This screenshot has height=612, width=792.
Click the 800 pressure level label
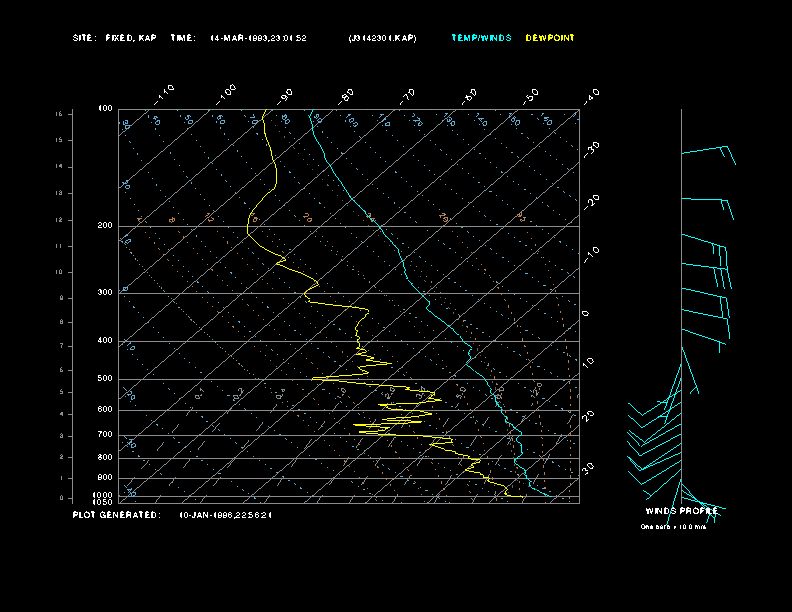click(x=105, y=457)
